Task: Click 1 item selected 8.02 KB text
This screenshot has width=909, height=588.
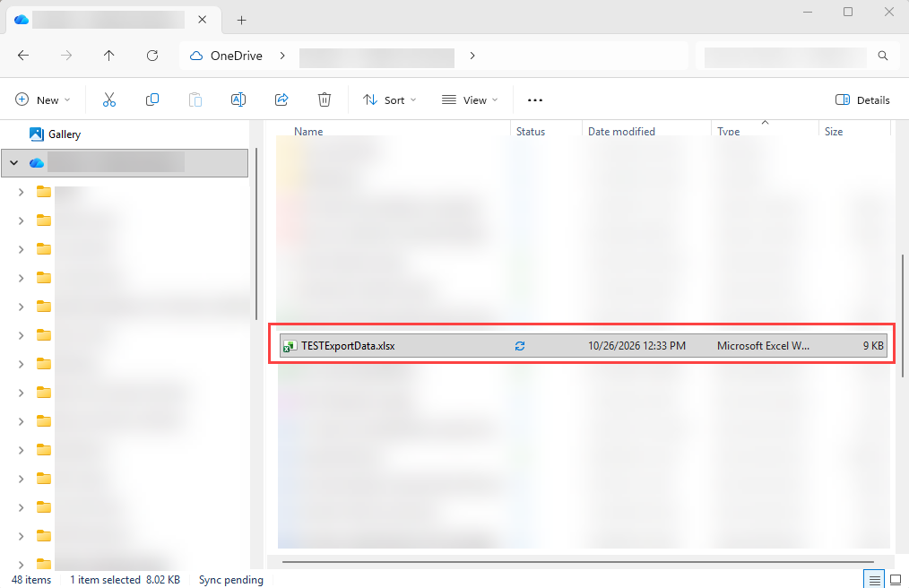Action: tap(126, 580)
